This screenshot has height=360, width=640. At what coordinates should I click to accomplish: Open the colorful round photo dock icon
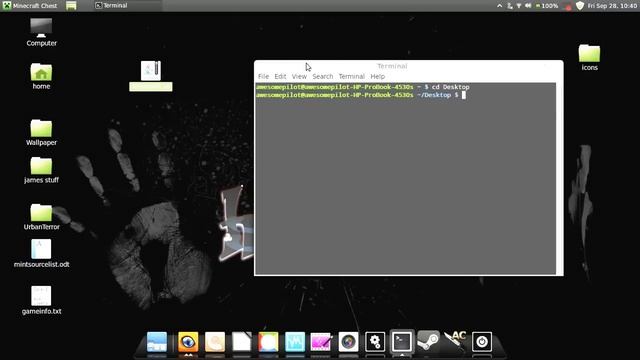[x=268, y=342]
